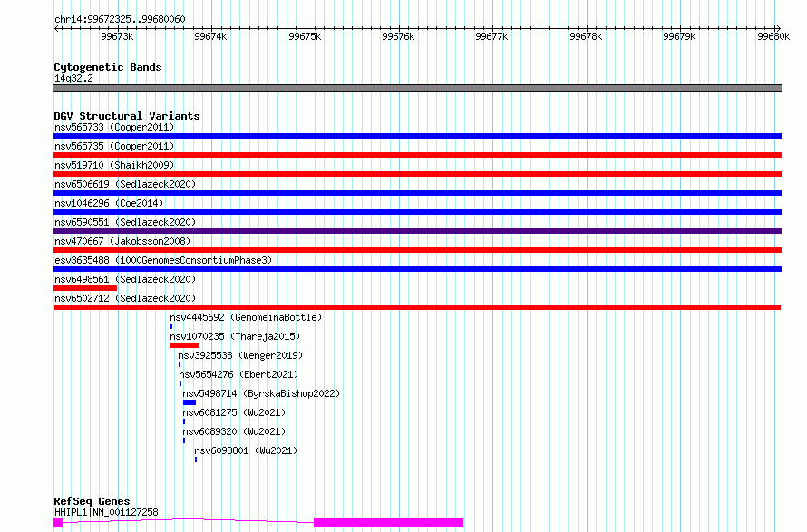807x532 pixels.
Task: Select tiny blue mark under nsv6093801
Action: (x=196, y=459)
